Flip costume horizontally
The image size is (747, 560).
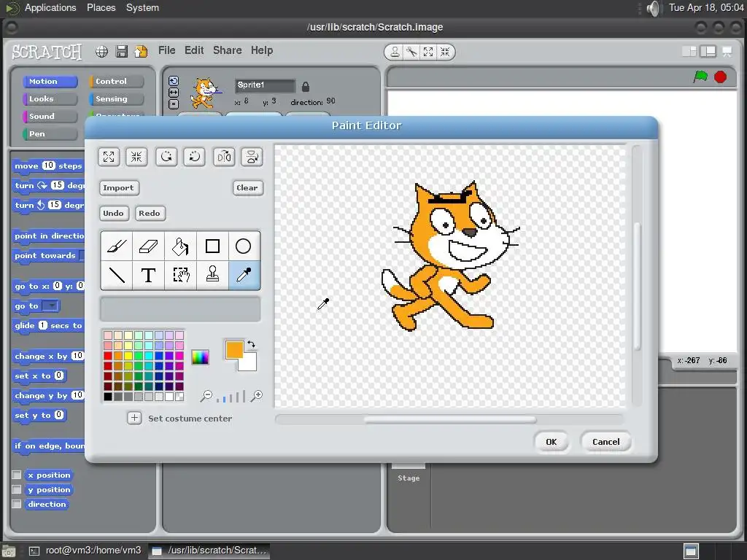(x=224, y=157)
